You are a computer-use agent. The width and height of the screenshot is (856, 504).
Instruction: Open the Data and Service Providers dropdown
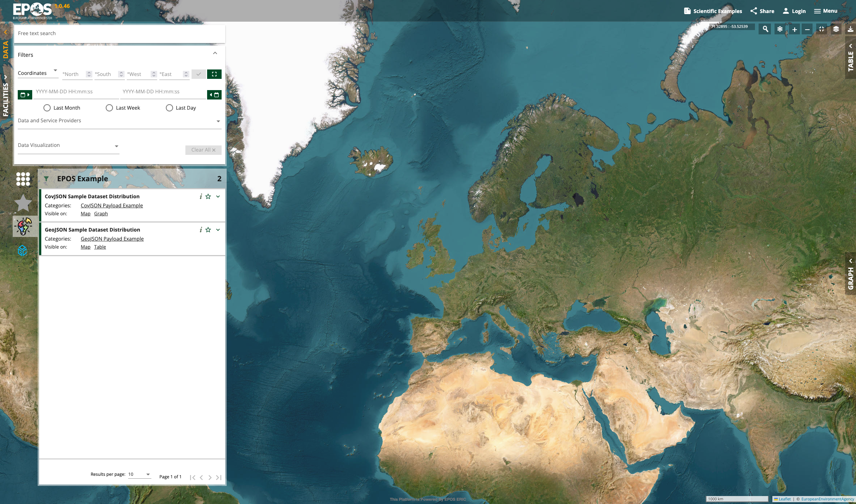[x=218, y=121]
